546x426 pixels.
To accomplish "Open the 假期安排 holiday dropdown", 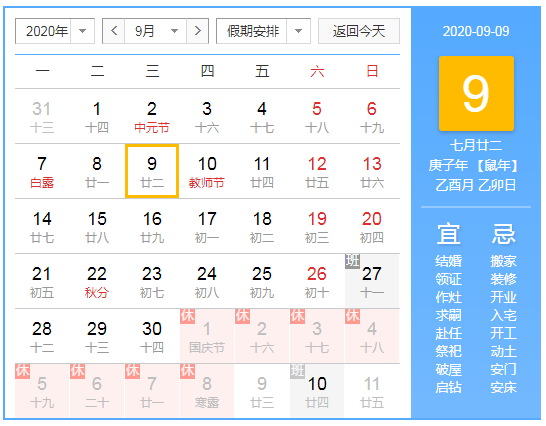I will (263, 31).
